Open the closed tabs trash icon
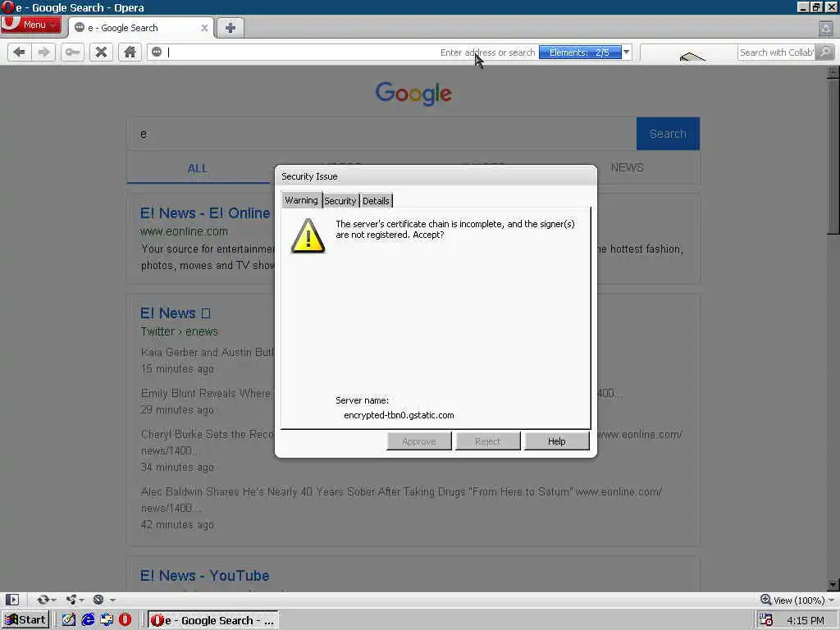This screenshot has width=840, height=630. pos(826,28)
